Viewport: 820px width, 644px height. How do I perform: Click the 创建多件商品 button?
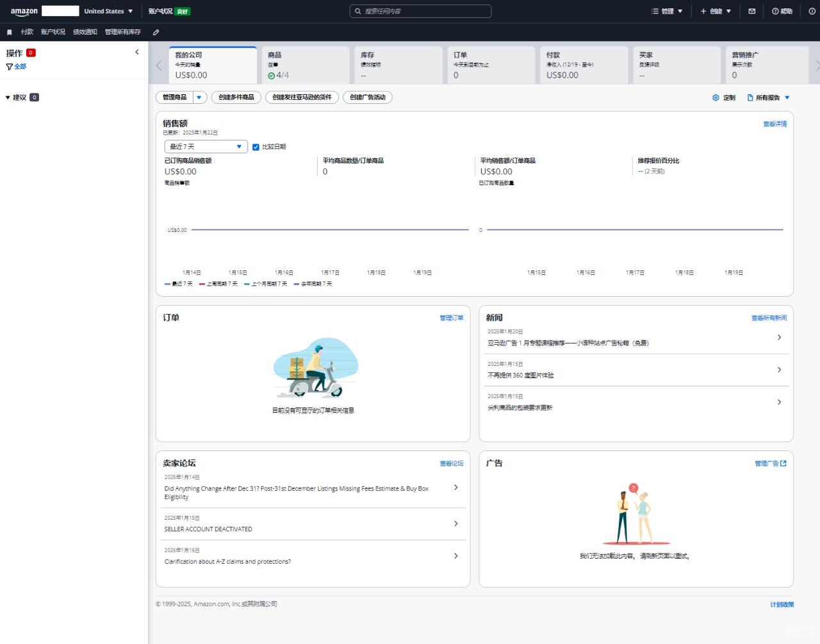coord(236,97)
